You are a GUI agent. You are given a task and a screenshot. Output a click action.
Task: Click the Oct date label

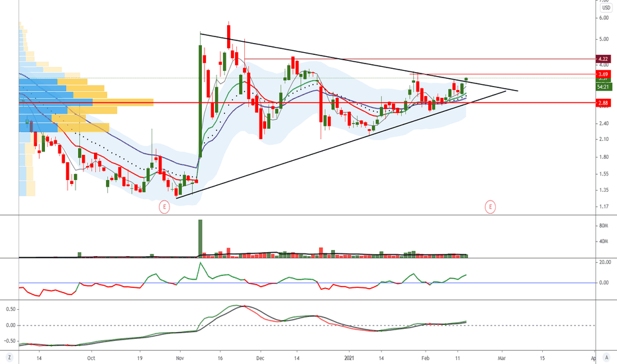(91, 358)
